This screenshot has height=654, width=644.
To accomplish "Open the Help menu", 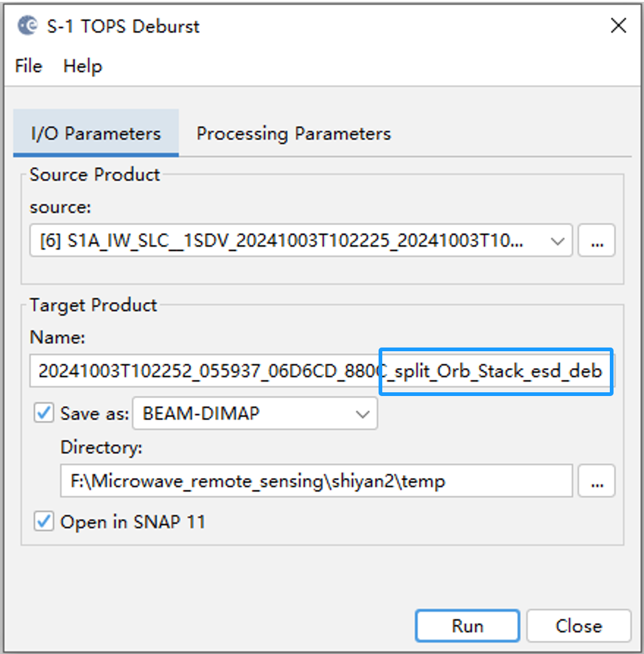I will [83, 66].
